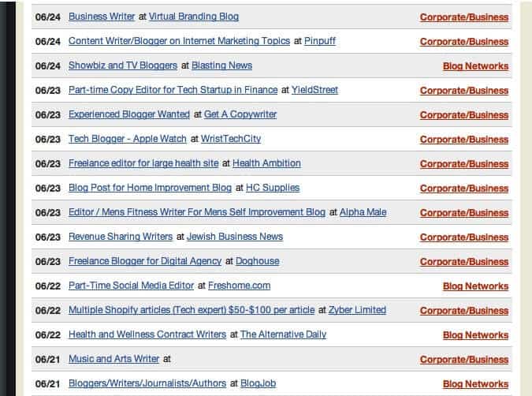Open Content Writer/Blogger on Internet Marketing Topics
The width and height of the screenshot is (532, 396).
click(x=180, y=41)
